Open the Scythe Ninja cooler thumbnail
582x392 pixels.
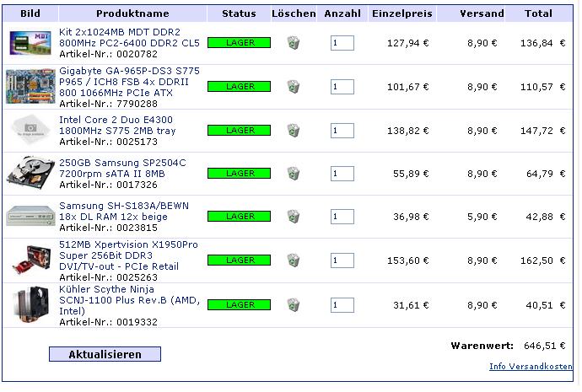coord(31,304)
